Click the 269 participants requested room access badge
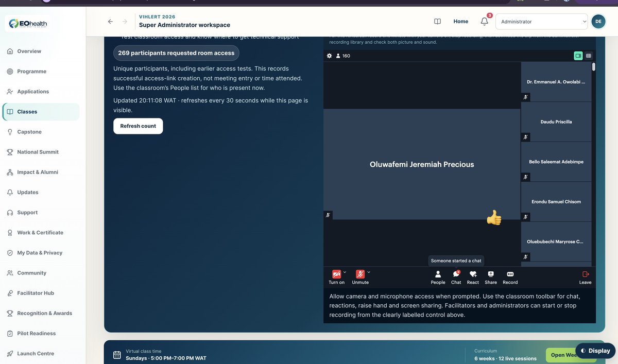This screenshot has height=364, width=618. [x=176, y=53]
